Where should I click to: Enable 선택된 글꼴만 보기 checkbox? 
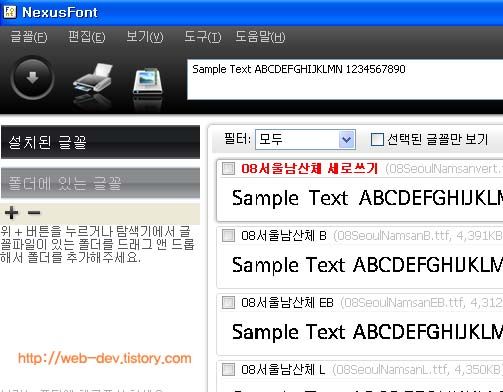tap(377, 139)
